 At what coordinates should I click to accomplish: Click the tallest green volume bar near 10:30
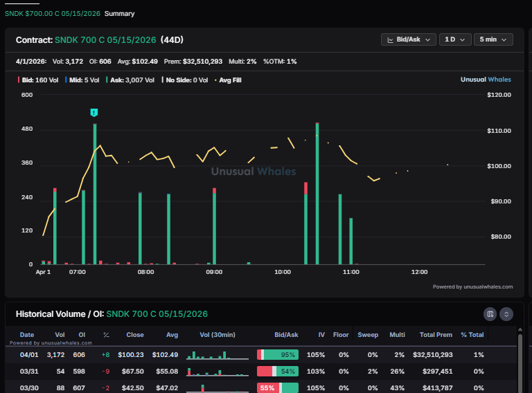pyautogui.click(x=317, y=194)
